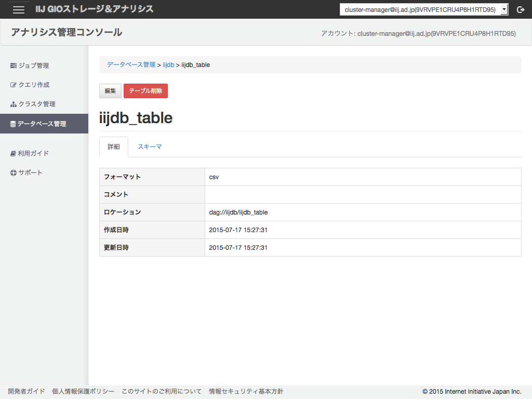
Task: Click the ロケーション row label
Action: [x=122, y=212]
